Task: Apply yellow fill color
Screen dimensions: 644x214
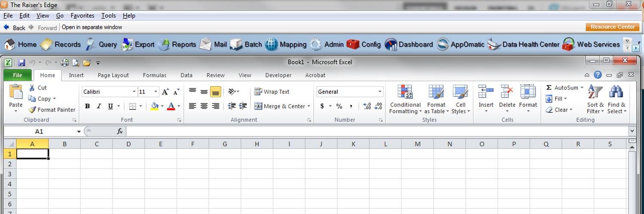Action: click(155, 106)
